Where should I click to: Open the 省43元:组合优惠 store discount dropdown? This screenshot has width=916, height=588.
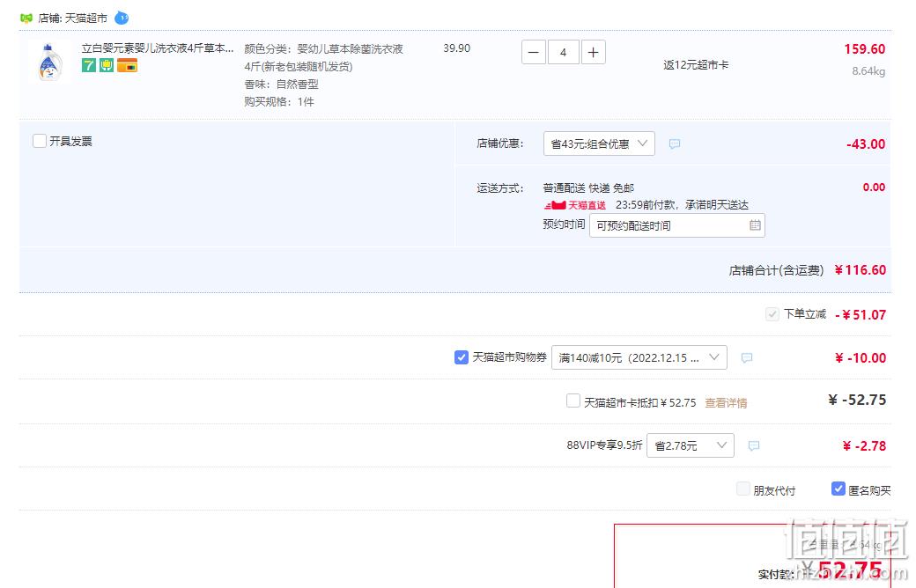(x=599, y=143)
